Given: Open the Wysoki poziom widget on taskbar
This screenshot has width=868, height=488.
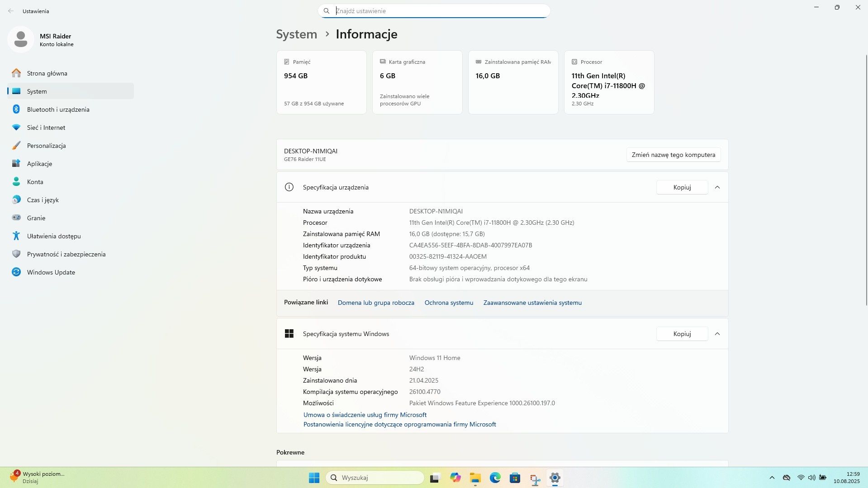Looking at the screenshot, I should pos(37,478).
